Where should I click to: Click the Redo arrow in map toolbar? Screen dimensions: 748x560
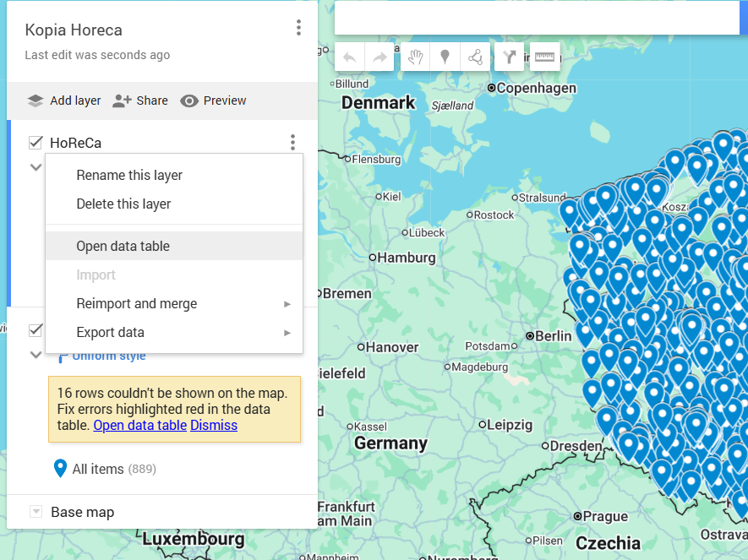pyautogui.click(x=379, y=57)
